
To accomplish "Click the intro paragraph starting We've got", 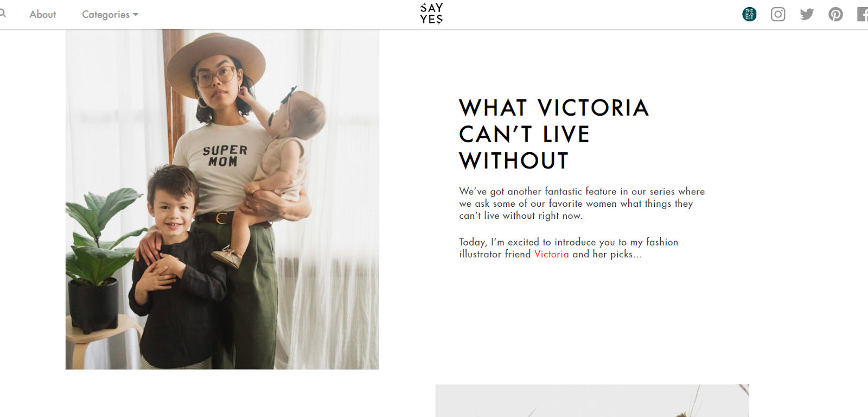I will tap(582, 204).
